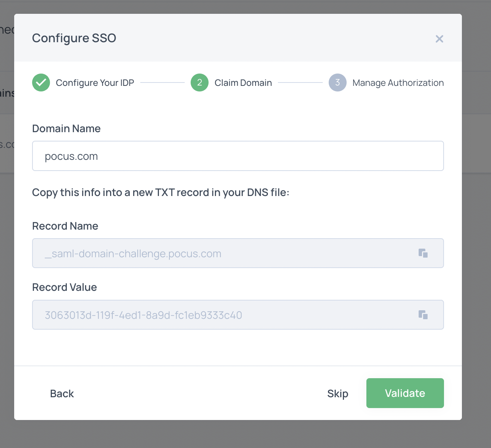The image size is (491, 448).
Task: Click the _saml-domain-challenge.pocus.com field
Action: pyautogui.click(x=238, y=253)
